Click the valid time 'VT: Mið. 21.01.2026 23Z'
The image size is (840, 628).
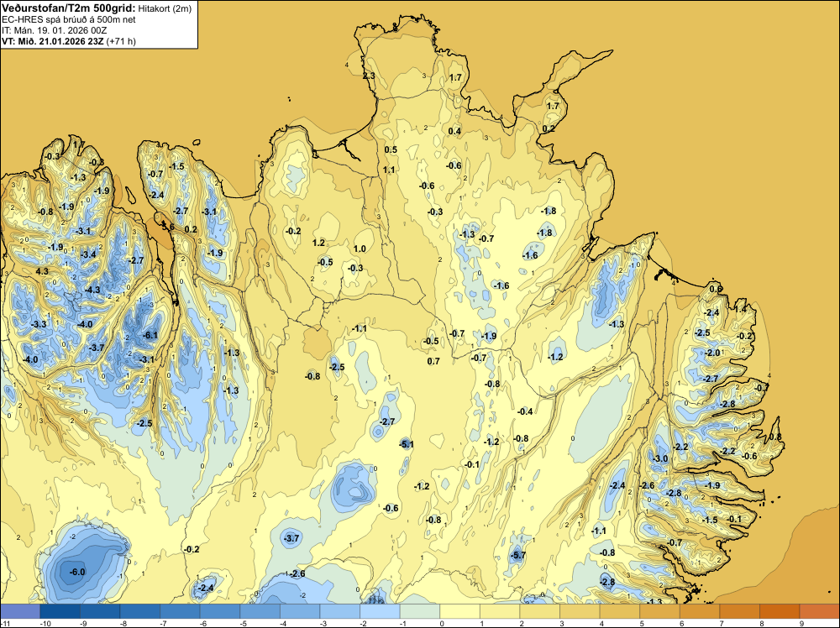click(53, 41)
